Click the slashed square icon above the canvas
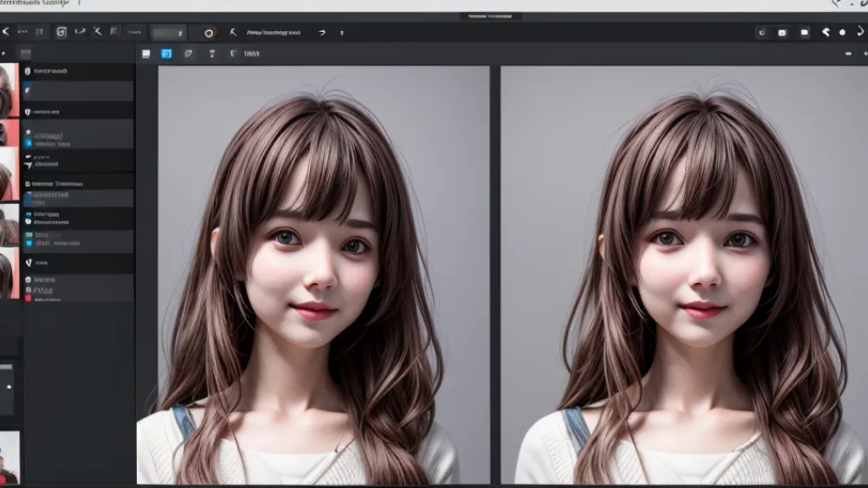The height and width of the screenshot is (488, 868). (189, 53)
